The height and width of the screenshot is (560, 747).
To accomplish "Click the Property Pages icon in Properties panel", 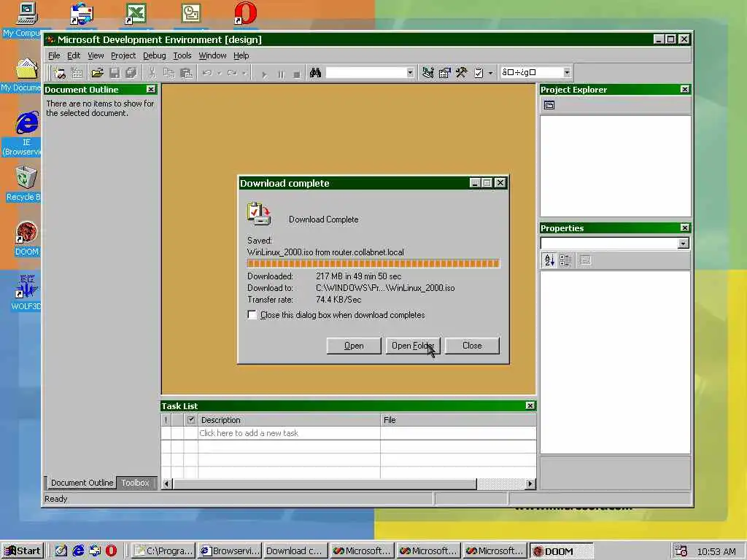I will click(586, 260).
